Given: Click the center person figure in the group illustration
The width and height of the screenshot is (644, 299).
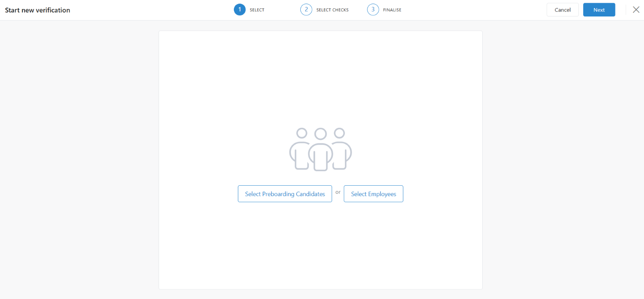Looking at the screenshot, I should pyautogui.click(x=320, y=153).
